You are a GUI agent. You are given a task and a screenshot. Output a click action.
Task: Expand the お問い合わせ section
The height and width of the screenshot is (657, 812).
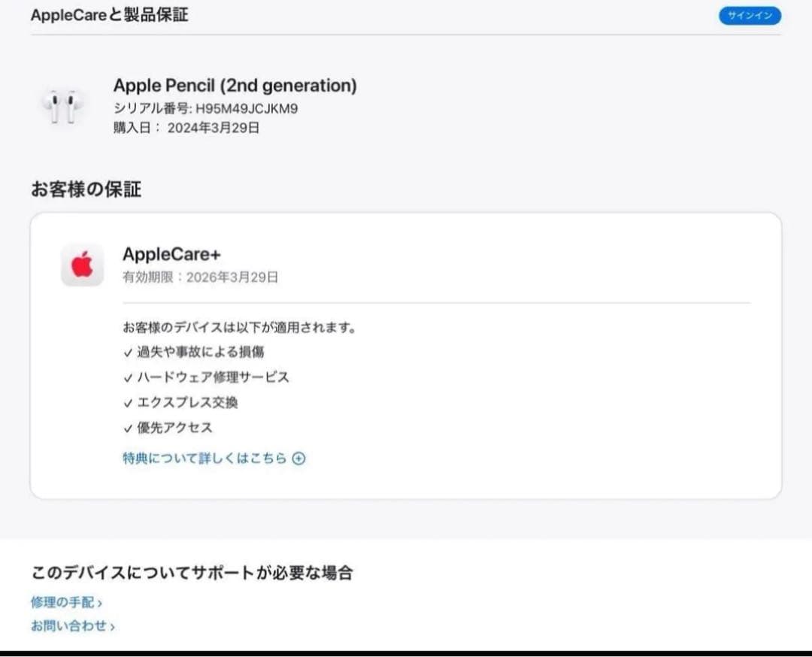[69, 625]
